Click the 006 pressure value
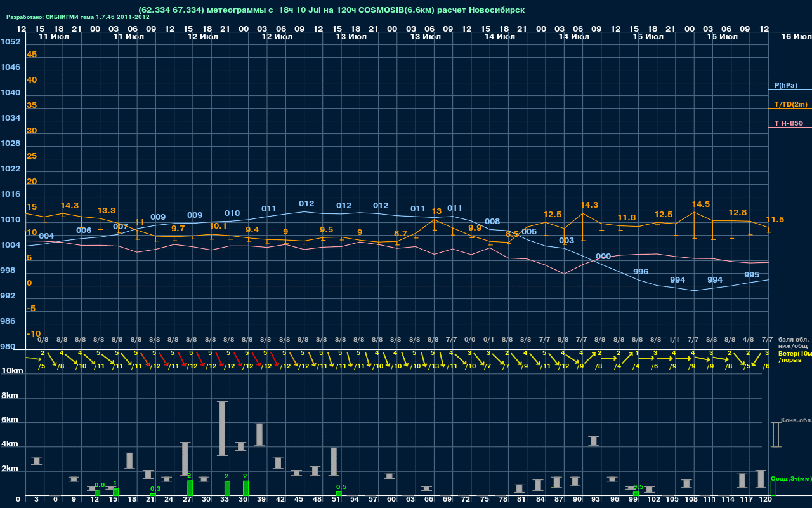 point(84,230)
